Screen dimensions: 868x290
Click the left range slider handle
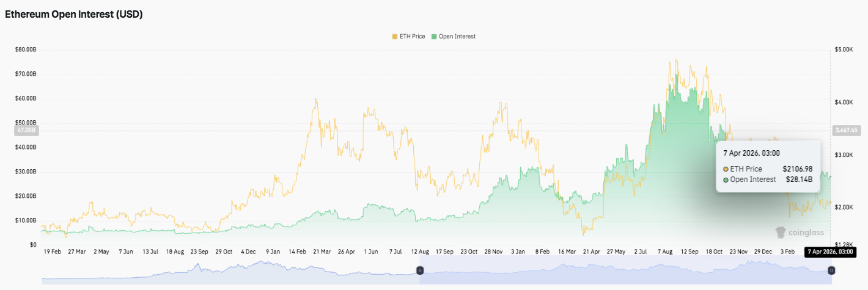click(420, 270)
